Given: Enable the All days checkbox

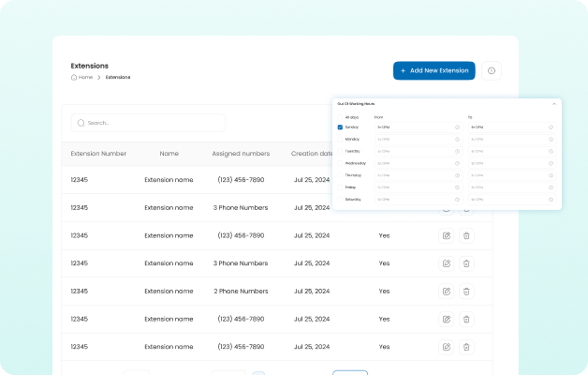Looking at the screenshot, I should tap(340, 117).
